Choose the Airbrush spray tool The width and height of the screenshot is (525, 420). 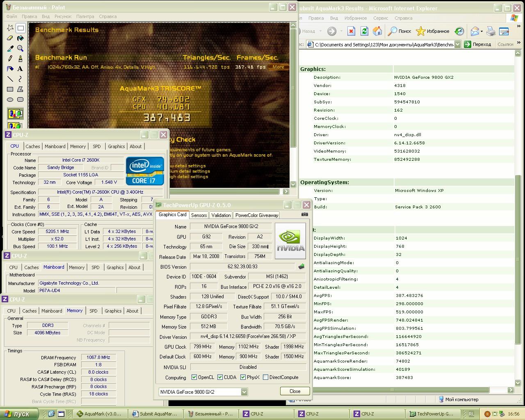coord(10,69)
